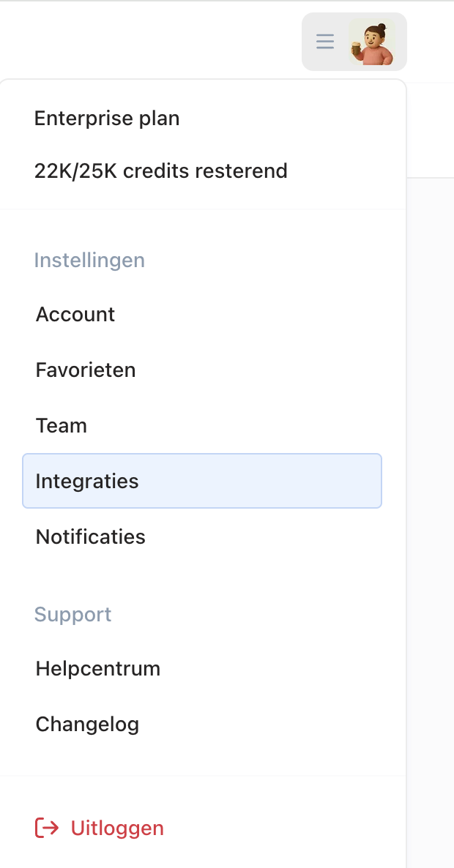This screenshot has height=868, width=454.
Task: Click the white panel strip right of Enterprise plan
Action: 430,131
